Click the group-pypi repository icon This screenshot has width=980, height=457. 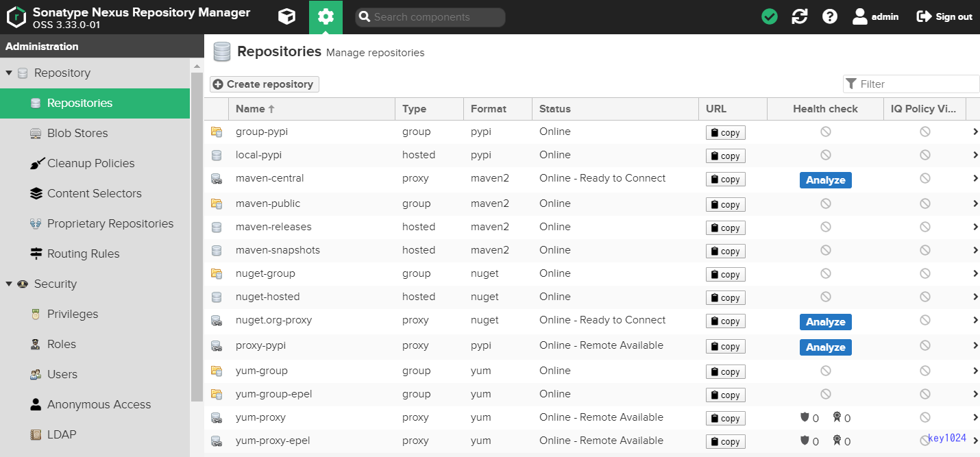pos(217,132)
